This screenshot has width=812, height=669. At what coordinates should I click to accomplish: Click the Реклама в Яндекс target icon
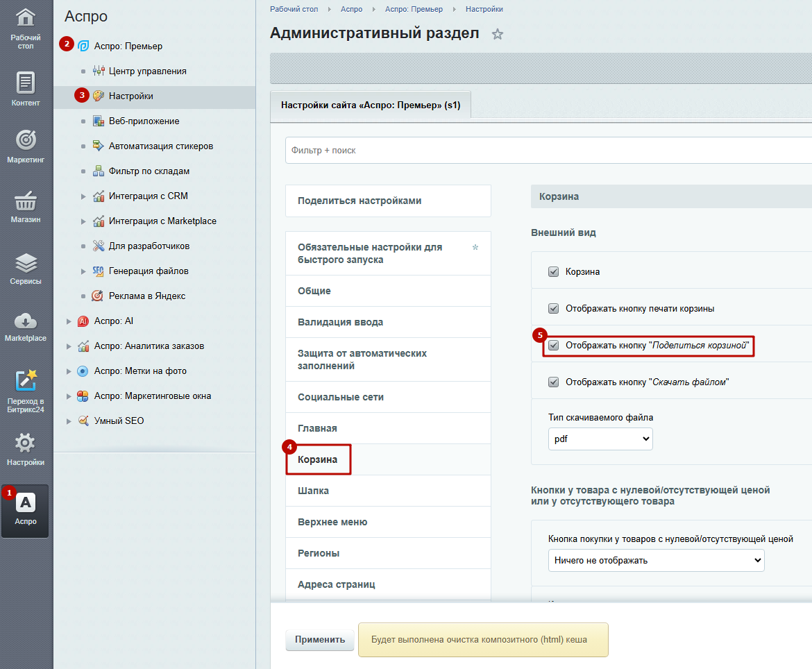(97, 296)
